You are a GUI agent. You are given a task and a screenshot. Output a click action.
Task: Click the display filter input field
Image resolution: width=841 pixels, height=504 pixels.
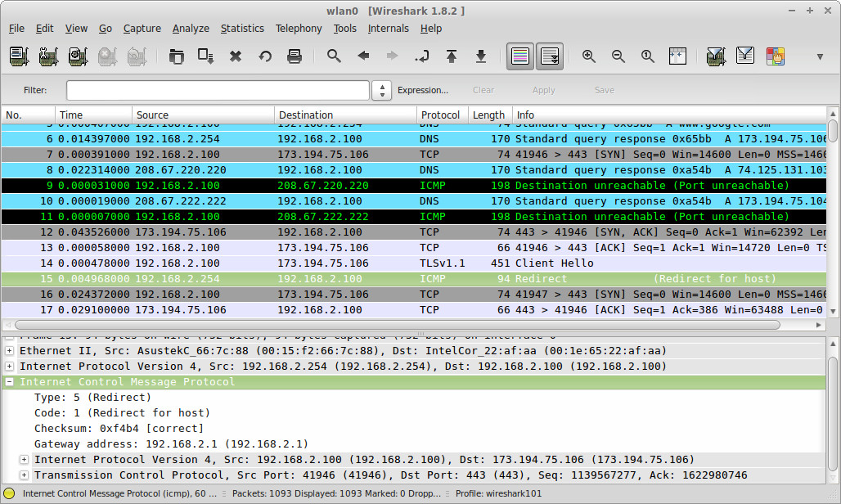(x=218, y=90)
